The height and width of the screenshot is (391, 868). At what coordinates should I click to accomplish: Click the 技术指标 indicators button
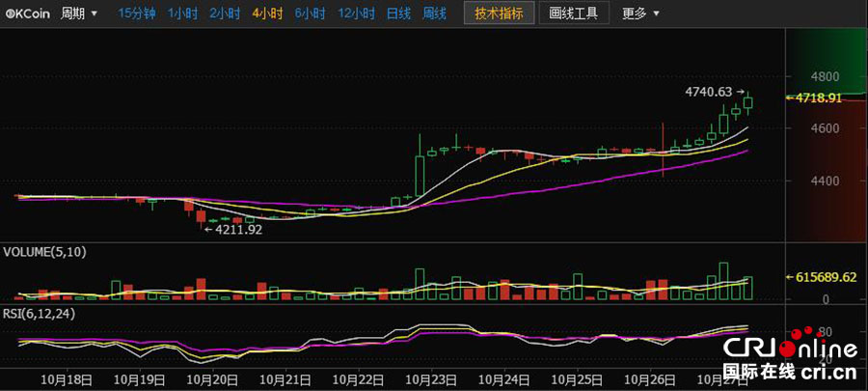[x=500, y=14]
